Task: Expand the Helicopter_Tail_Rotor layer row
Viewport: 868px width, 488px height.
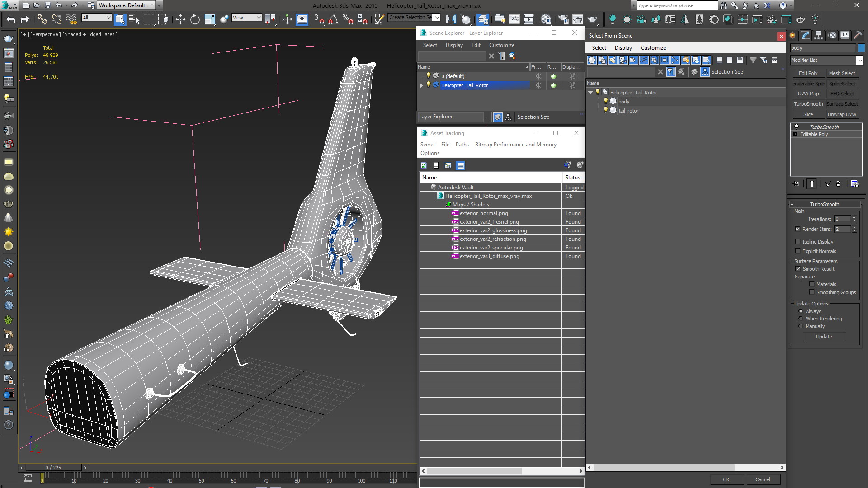Action: [x=421, y=85]
